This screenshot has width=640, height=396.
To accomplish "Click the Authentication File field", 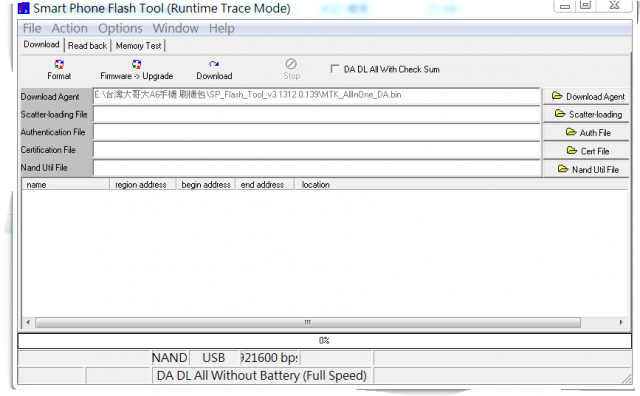I will [x=317, y=132].
